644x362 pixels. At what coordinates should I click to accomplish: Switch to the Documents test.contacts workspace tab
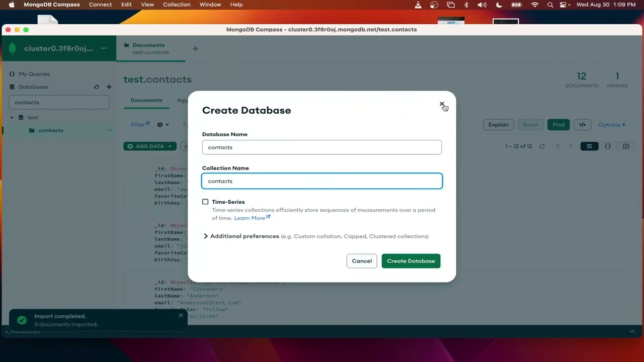(x=150, y=48)
